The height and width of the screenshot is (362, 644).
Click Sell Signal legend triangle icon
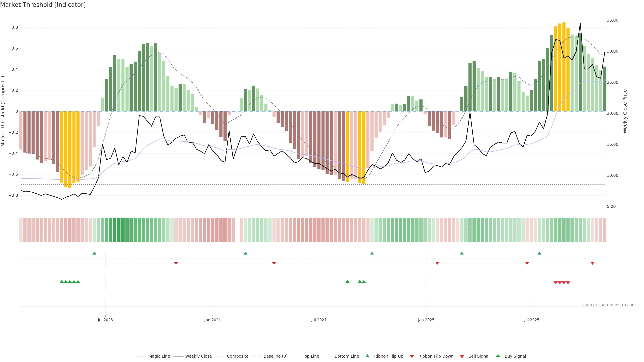pos(462,356)
